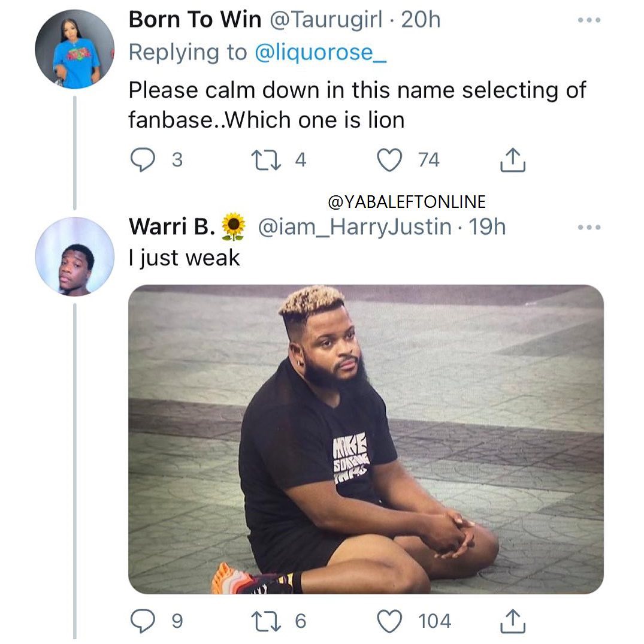Reply to the Born To Win tweet
Screen dimensions: 644x644
[142, 160]
